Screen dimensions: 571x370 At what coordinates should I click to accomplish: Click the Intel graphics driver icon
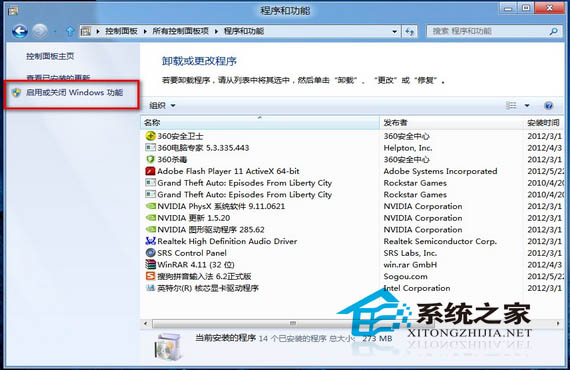point(150,288)
